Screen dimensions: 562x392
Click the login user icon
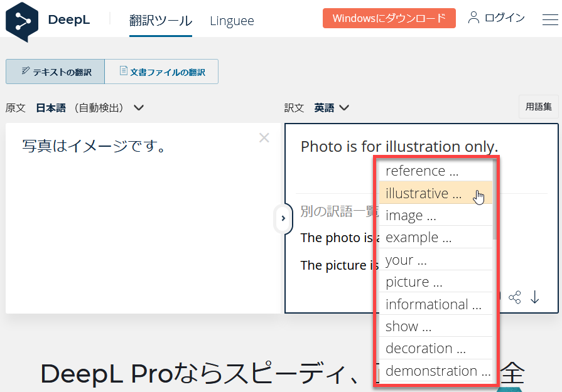coord(473,18)
